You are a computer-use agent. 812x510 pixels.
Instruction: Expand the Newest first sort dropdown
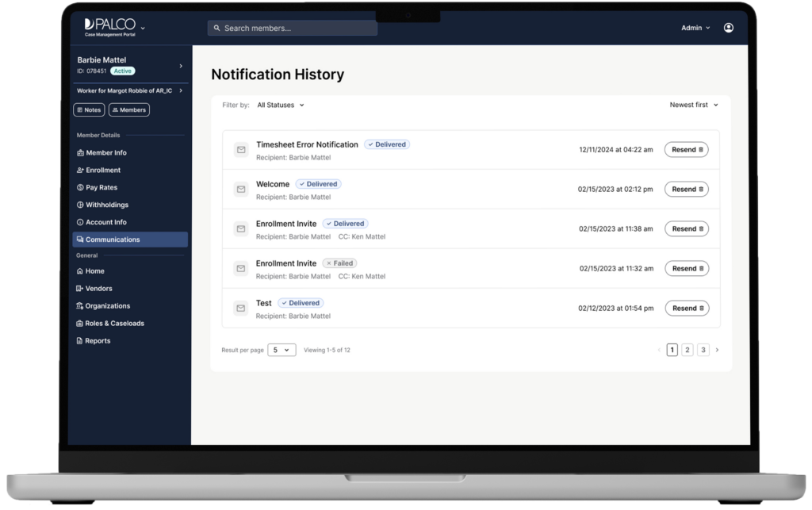click(x=693, y=105)
